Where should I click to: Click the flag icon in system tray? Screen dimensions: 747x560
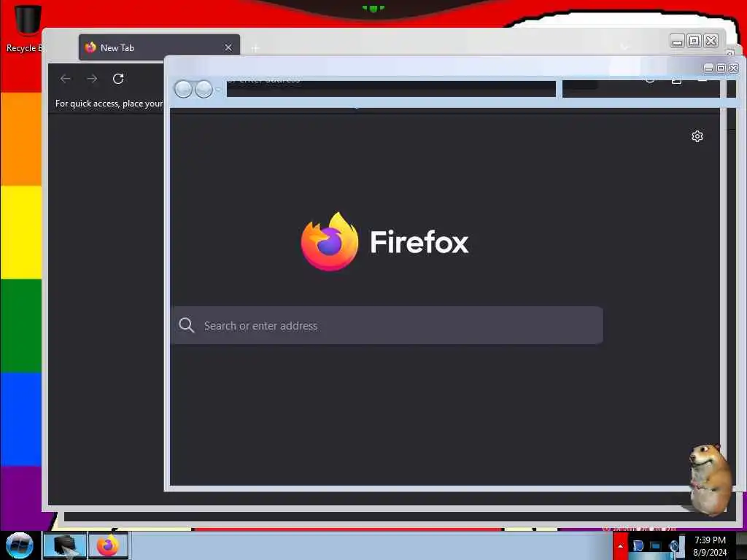tap(638, 546)
